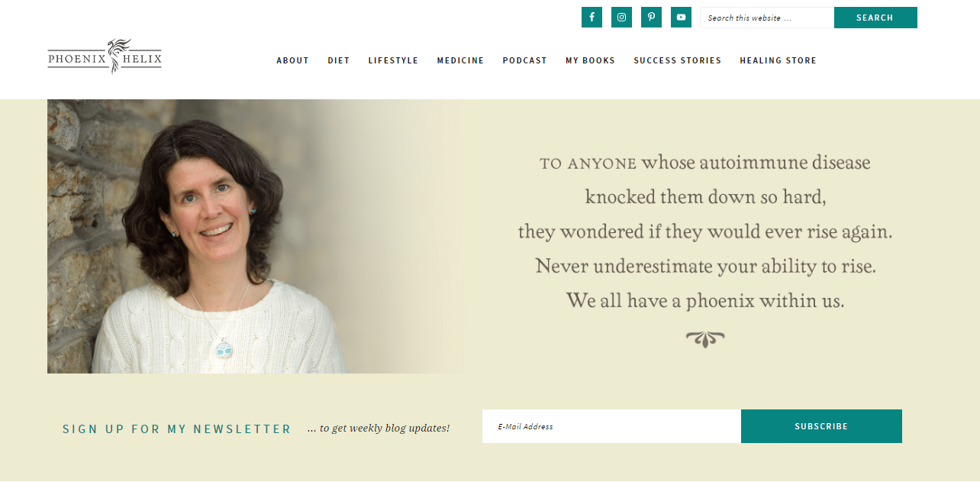Focus the Search this website field
This screenshot has width=980, height=482.
[767, 18]
